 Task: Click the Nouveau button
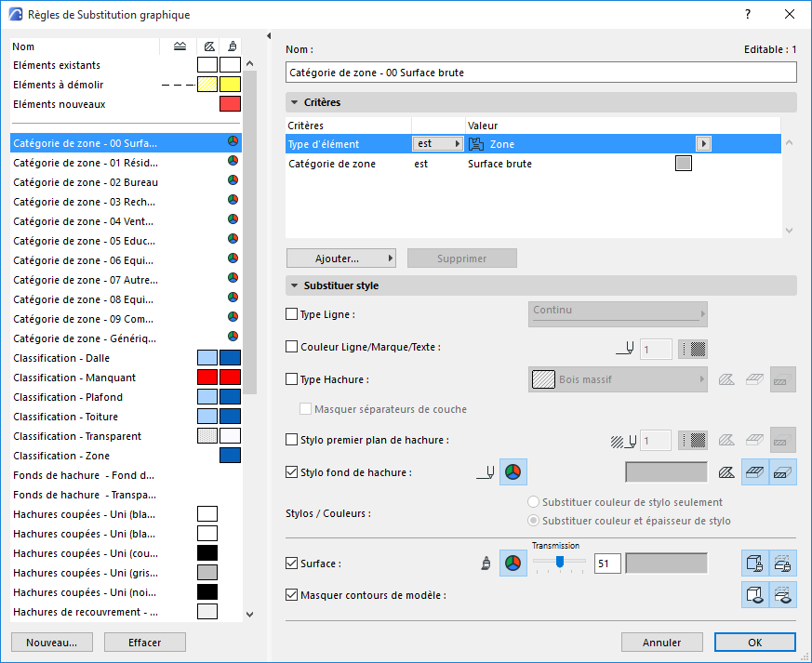(52, 643)
